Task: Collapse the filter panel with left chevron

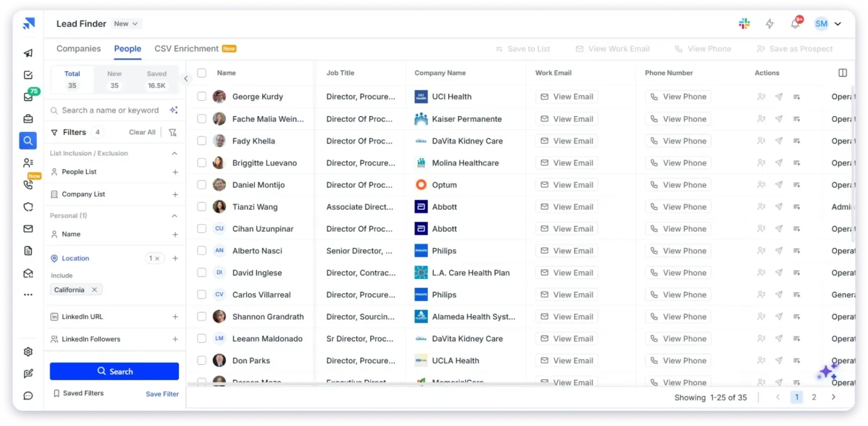Action: [x=186, y=79]
